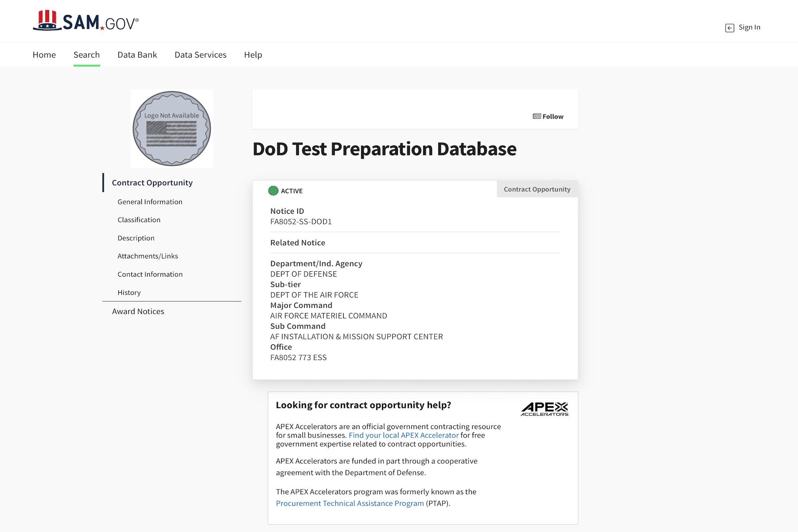The image size is (798, 532).
Task: Click the ACTIVE status text
Action: pyautogui.click(x=292, y=191)
